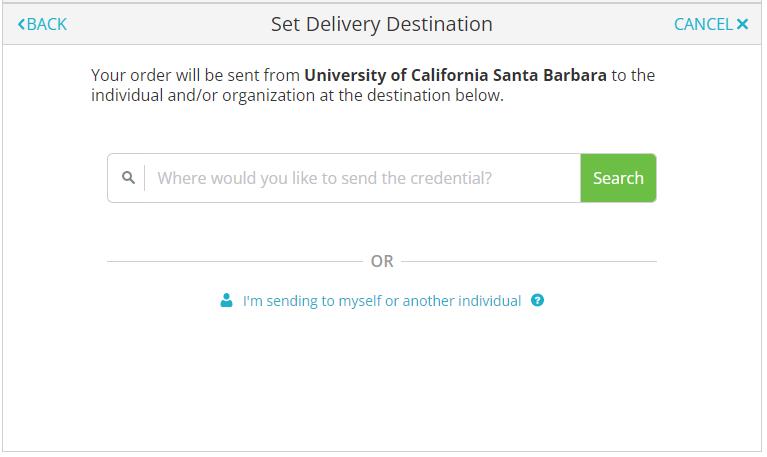767x457 pixels.
Task: Hit the green Search button
Action: (618, 178)
